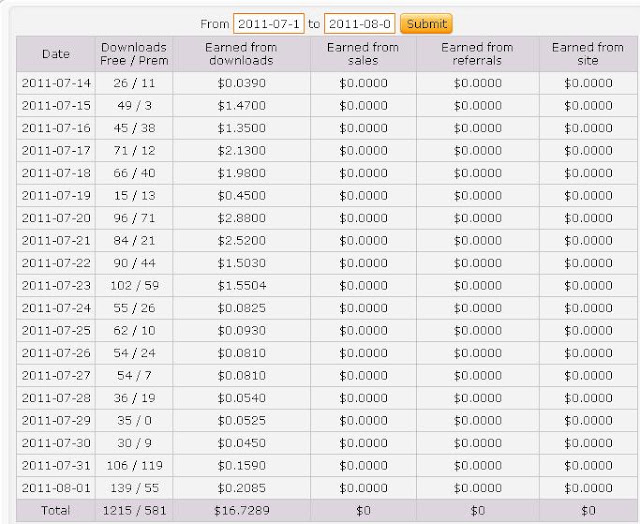The height and width of the screenshot is (524, 640).
Task: Click the earnings value $0.4500
Action: [241, 195]
